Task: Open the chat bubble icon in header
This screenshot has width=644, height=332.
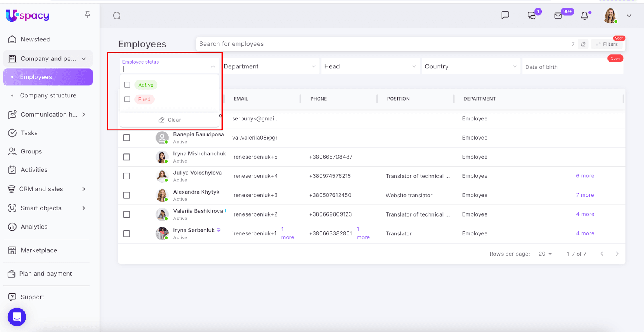Action: click(505, 15)
